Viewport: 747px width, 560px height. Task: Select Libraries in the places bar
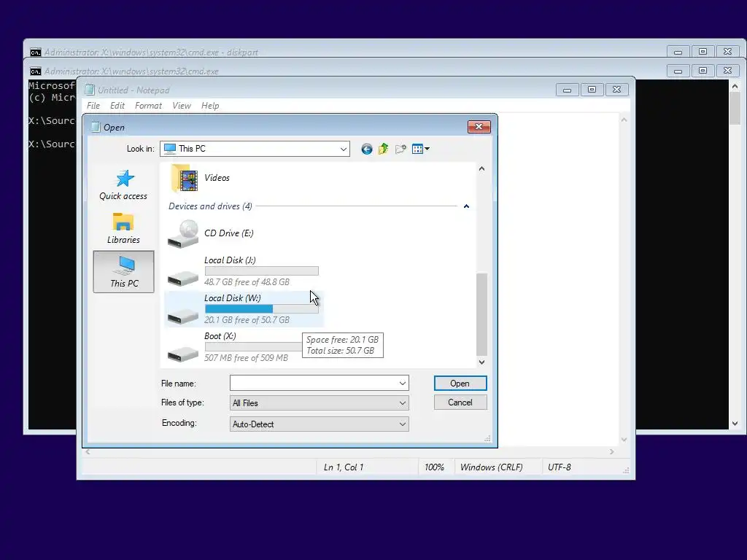(123, 228)
